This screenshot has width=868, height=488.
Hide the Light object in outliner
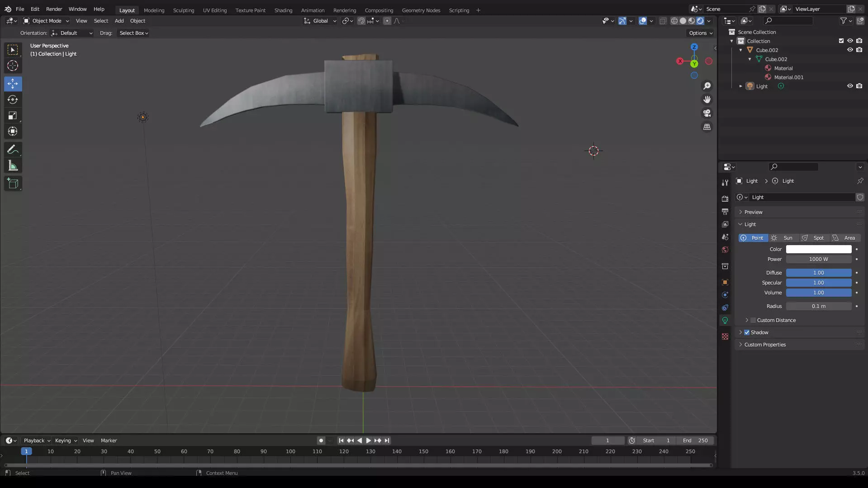[850, 86]
